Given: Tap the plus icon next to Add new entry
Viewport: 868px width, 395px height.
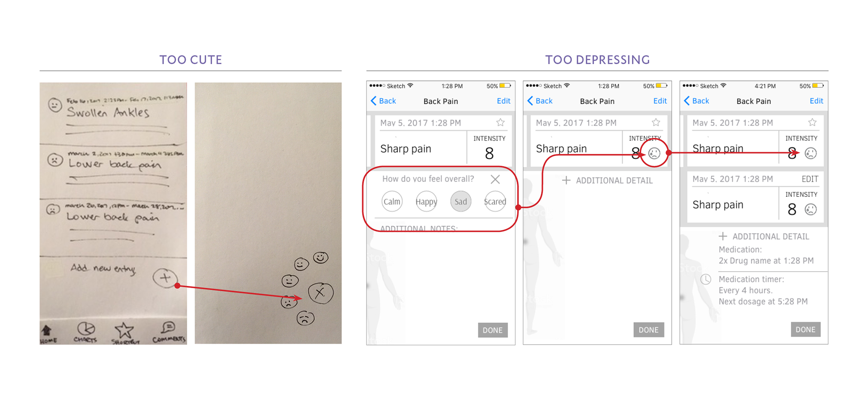Looking at the screenshot, I should (x=165, y=278).
